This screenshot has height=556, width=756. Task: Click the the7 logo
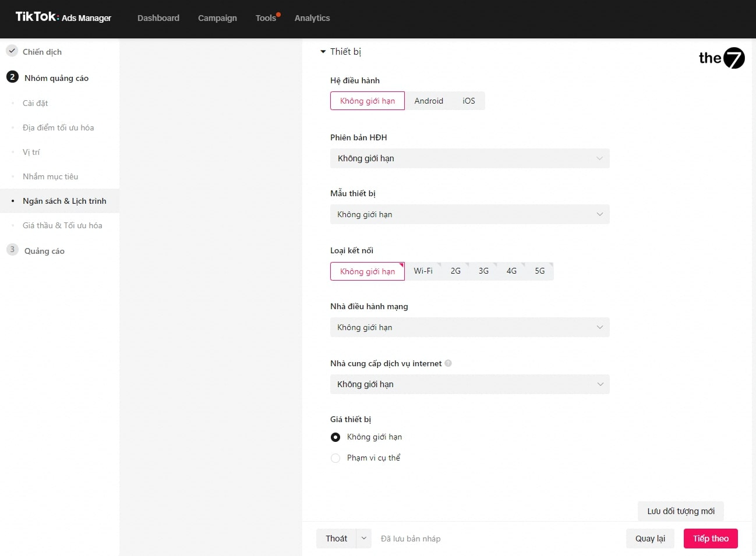(x=721, y=58)
